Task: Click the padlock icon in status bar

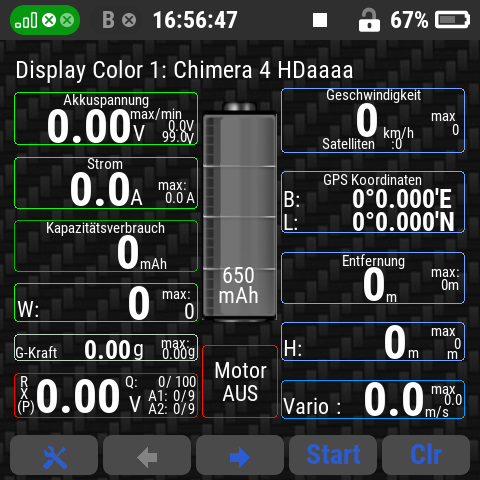Action: pos(369,20)
